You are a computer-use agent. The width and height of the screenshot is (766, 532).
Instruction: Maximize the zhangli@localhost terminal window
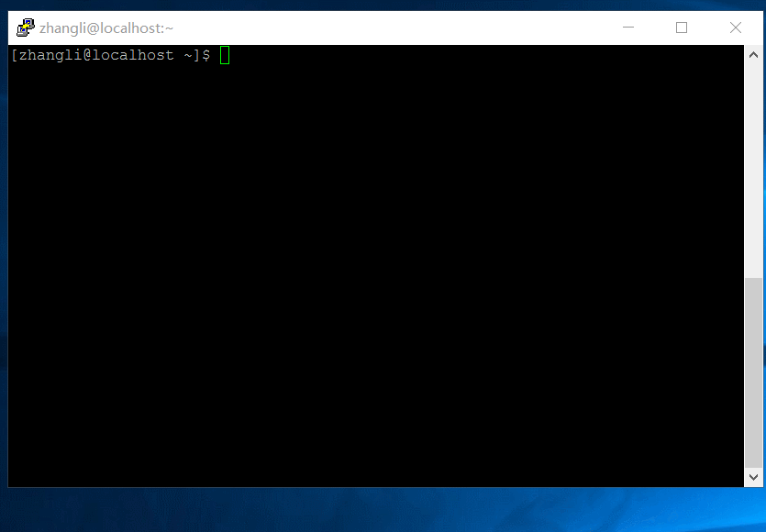tap(682, 28)
